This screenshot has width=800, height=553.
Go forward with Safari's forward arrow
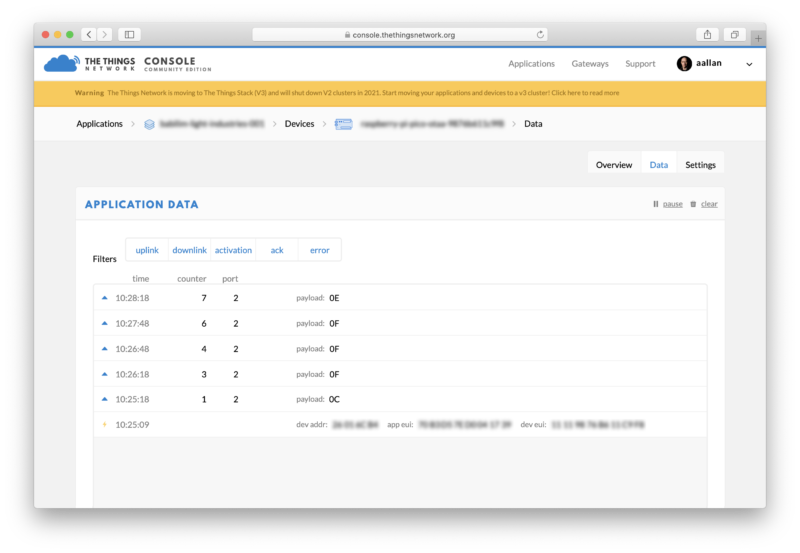[x=105, y=35]
